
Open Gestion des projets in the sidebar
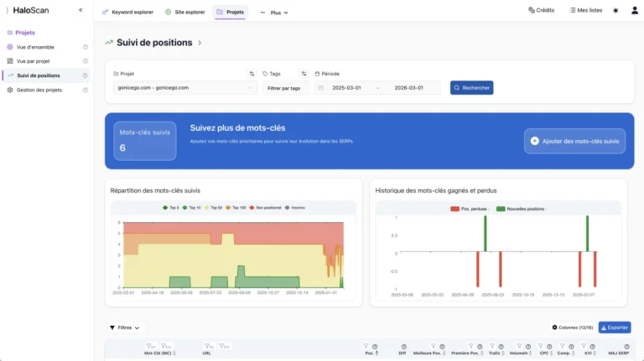[x=39, y=90]
